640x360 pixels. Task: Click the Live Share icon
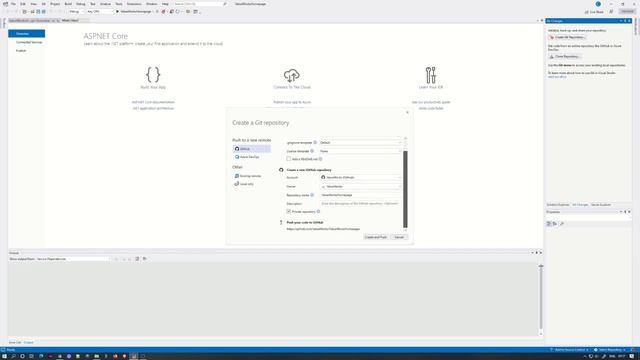(594, 12)
